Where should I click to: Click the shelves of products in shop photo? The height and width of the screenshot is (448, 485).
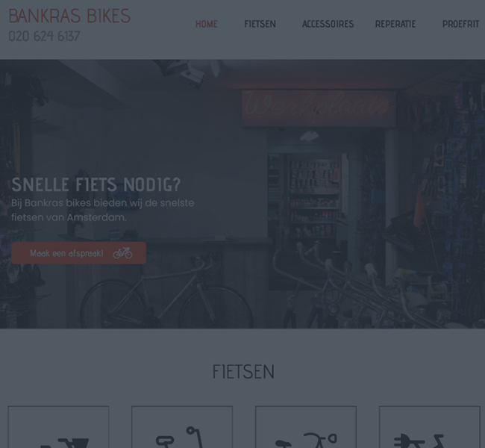314,198
